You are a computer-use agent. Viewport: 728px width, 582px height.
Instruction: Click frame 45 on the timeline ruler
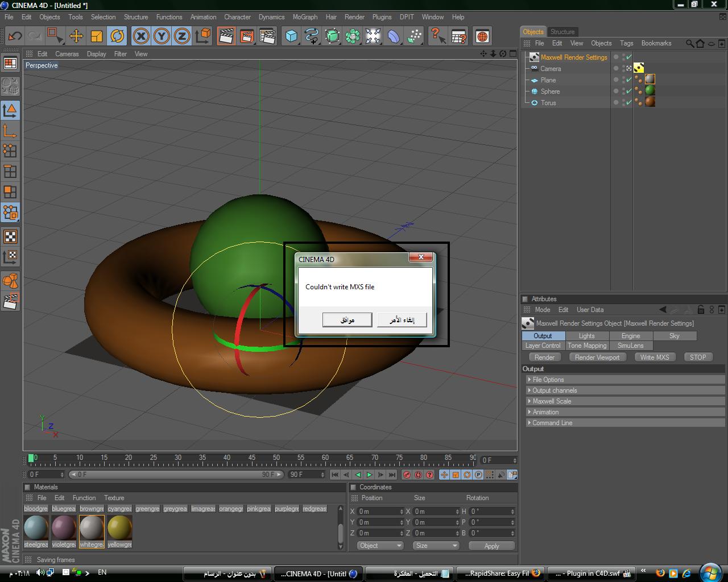[x=251, y=458]
